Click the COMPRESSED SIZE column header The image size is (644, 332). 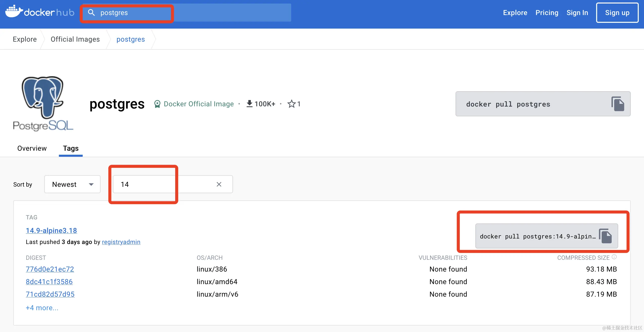click(x=583, y=258)
